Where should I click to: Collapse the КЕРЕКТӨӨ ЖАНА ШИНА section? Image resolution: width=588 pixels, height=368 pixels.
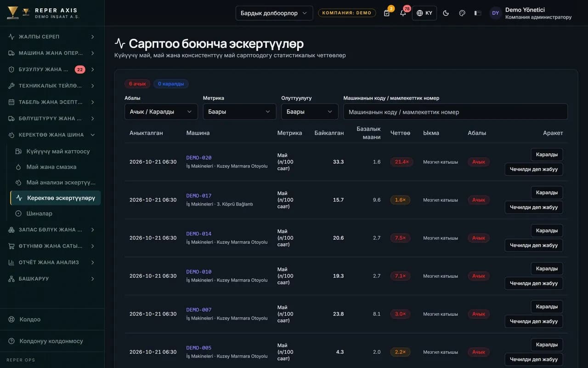coord(52,135)
